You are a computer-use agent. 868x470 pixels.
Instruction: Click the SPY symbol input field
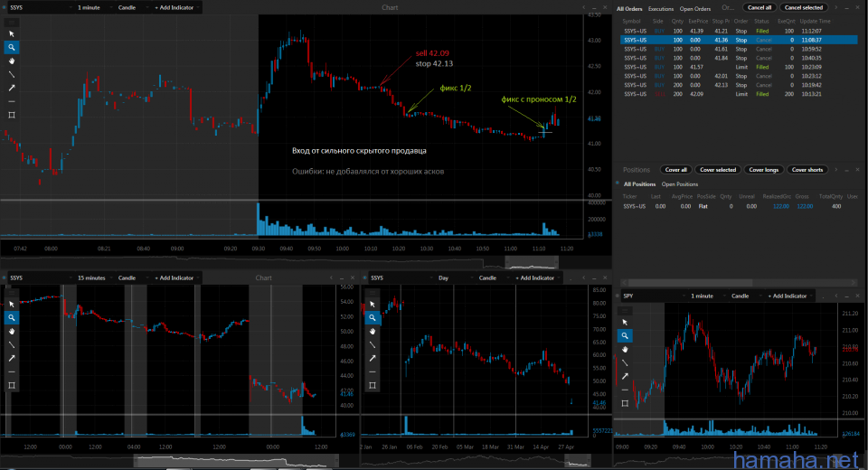(x=652, y=296)
